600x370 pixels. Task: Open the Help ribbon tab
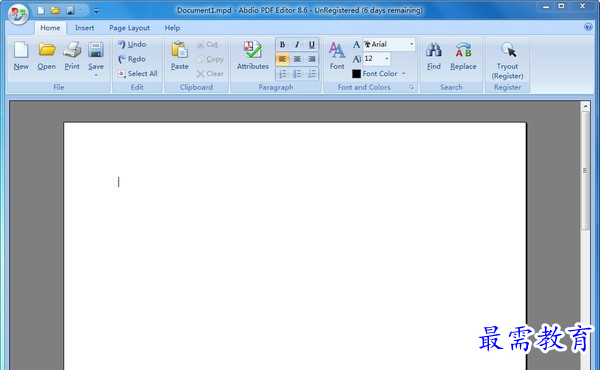(172, 28)
